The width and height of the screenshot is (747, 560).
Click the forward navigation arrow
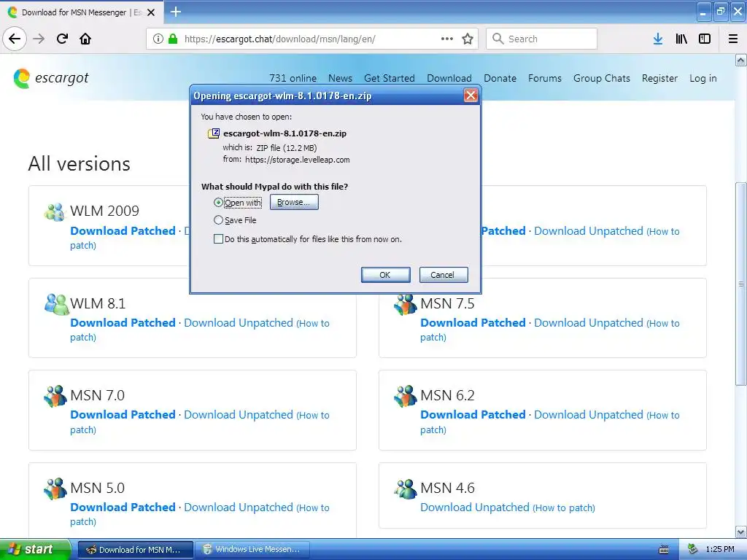click(39, 39)
